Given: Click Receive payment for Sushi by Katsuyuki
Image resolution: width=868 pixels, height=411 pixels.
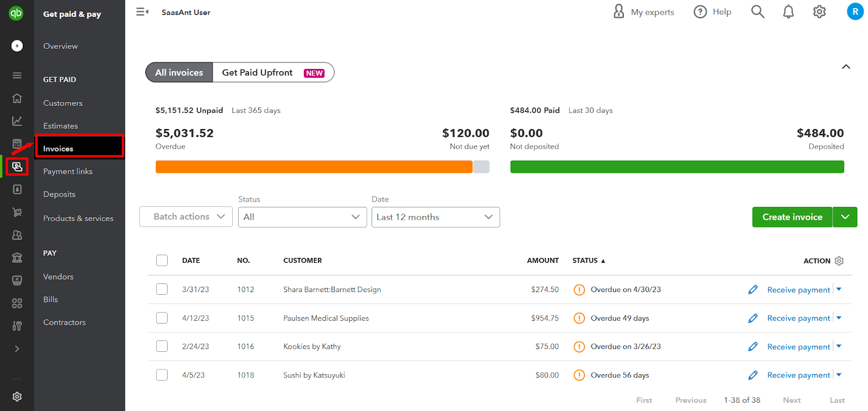Looking at the screenshot, I should click(799, 375).
